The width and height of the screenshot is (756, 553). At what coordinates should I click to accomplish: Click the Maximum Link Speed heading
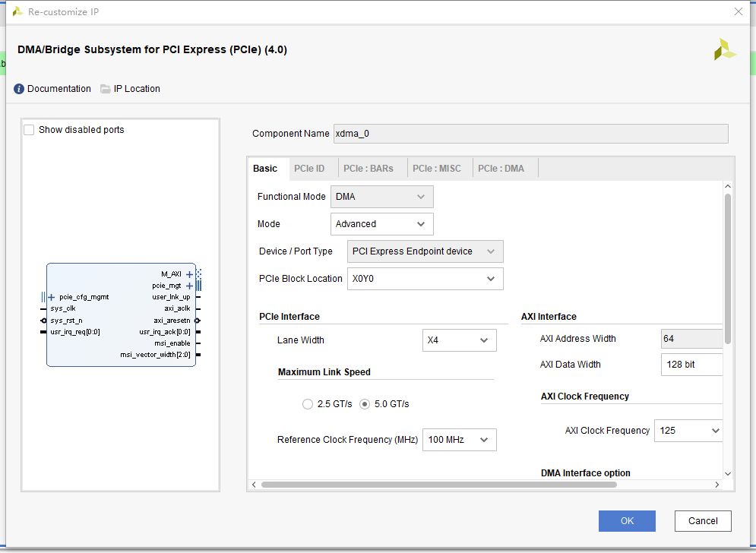point(324,372)
